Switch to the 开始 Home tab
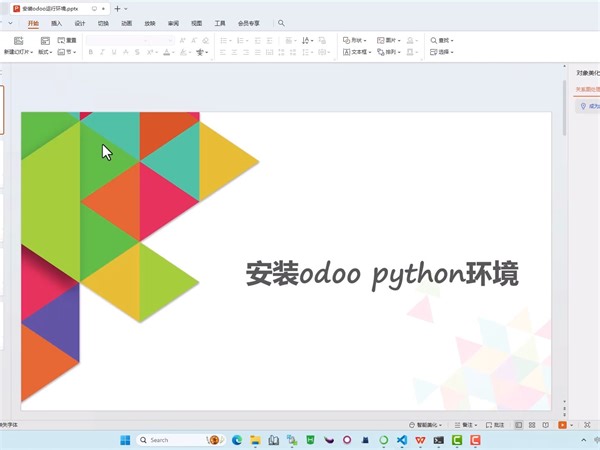Image resolution: width=600 pixels, height=450 pixels. (33, 23)
